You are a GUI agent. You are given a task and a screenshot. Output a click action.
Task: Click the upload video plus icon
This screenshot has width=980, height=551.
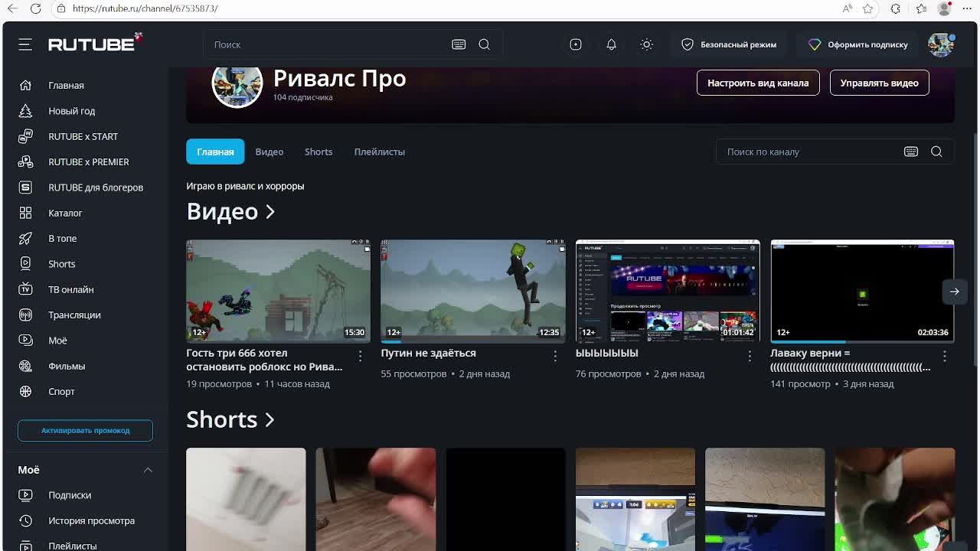pyautogui.click(x=576, y=44)
